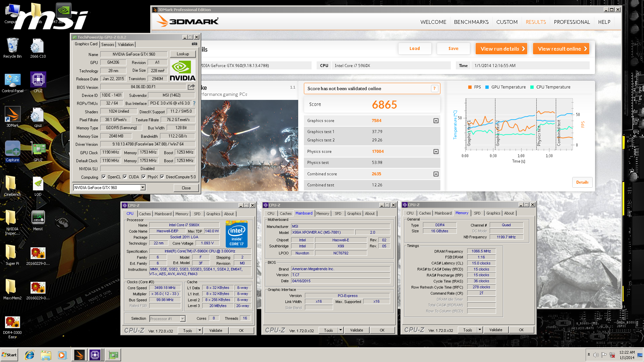Open CUSTOM tab in 3DMark
The width and height of the screenshot is (644, 362).
(507, 22)
